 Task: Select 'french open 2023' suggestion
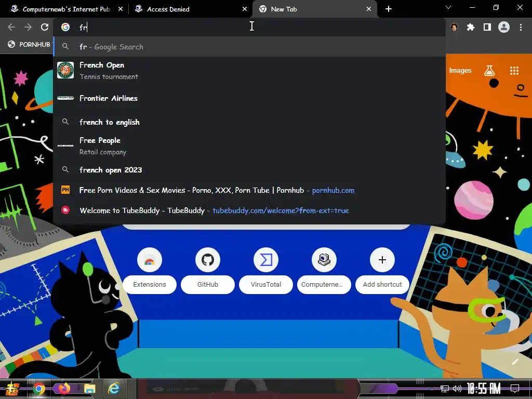pyautogui.click(x=249, y=170)
